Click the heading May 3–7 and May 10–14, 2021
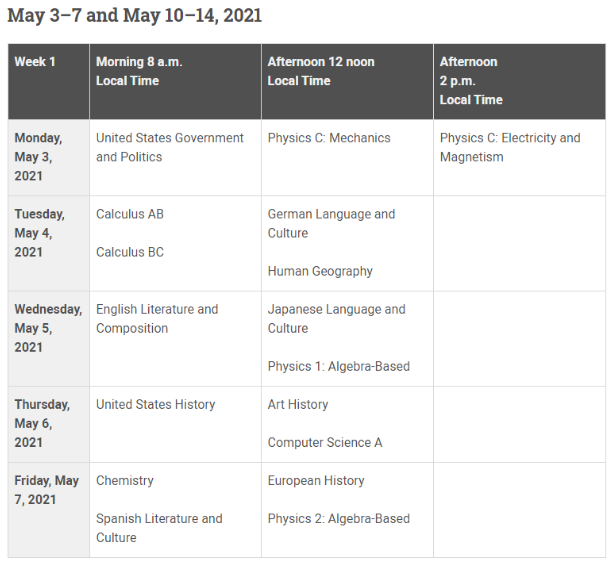 135,16
